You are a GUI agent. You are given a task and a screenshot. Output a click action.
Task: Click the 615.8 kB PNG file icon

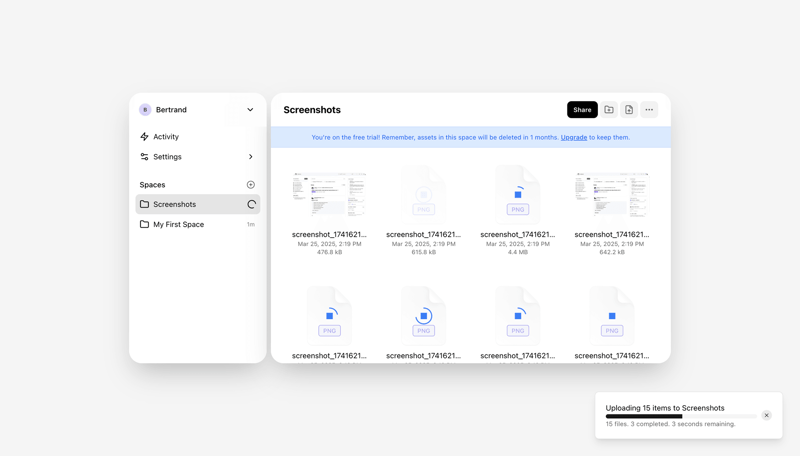point(423,195)
